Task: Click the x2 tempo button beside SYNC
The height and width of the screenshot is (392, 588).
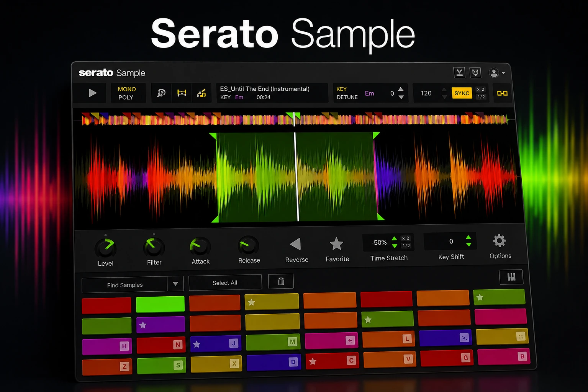Action: (481, 90)
